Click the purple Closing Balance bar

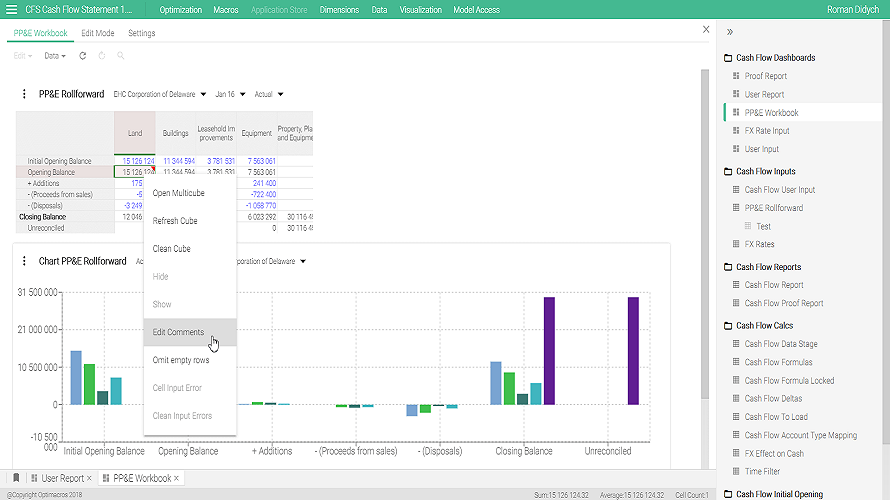coord(549,351)
